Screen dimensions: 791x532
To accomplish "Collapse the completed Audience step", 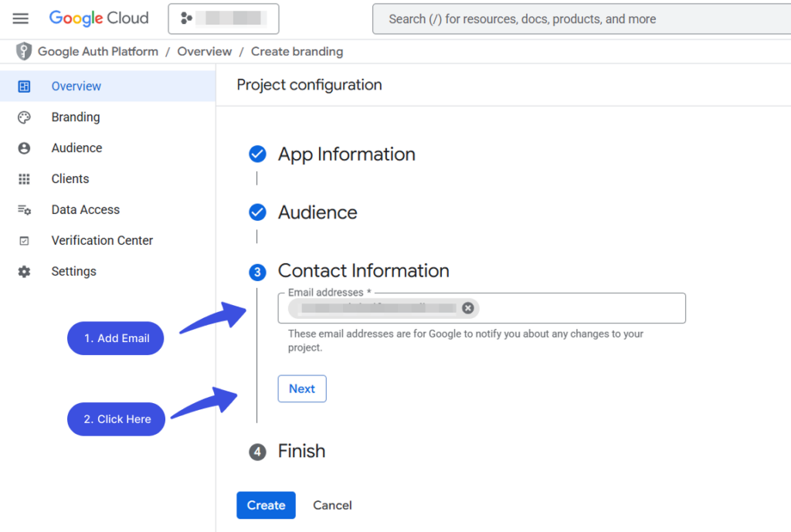I will tap(317, 212).
